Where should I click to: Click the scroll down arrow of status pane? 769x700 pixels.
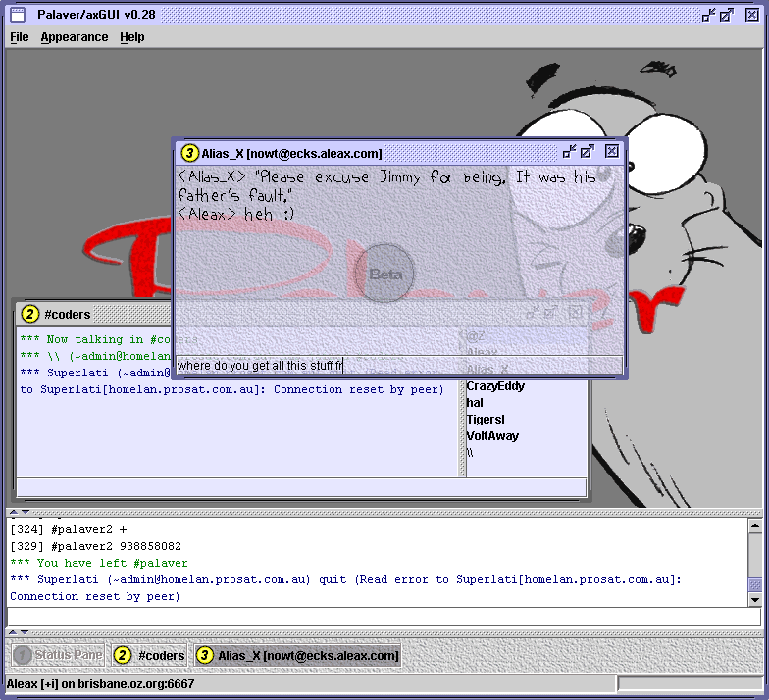[x=755, y=599]
